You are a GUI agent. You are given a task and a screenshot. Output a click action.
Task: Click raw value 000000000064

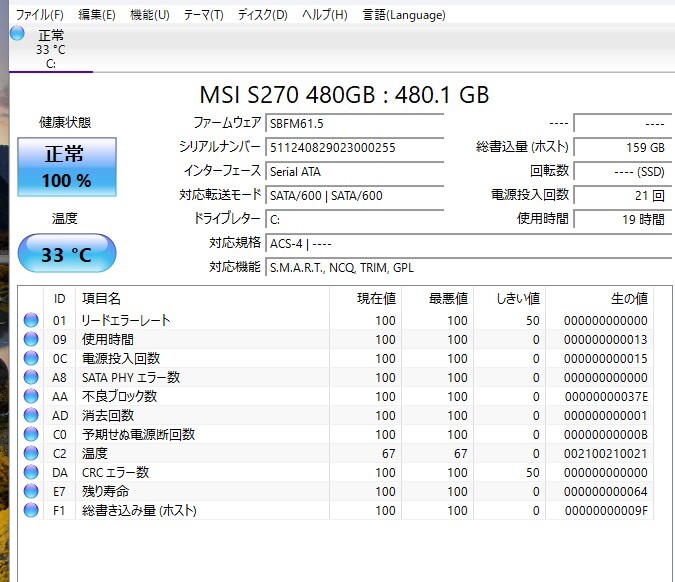[x=606, y=492]
